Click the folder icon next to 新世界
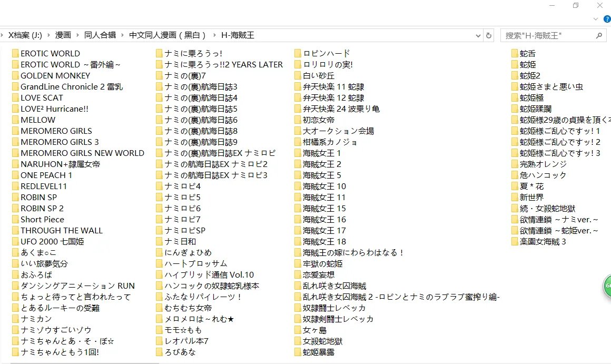 pyautogui.click(x=515, y=198)
